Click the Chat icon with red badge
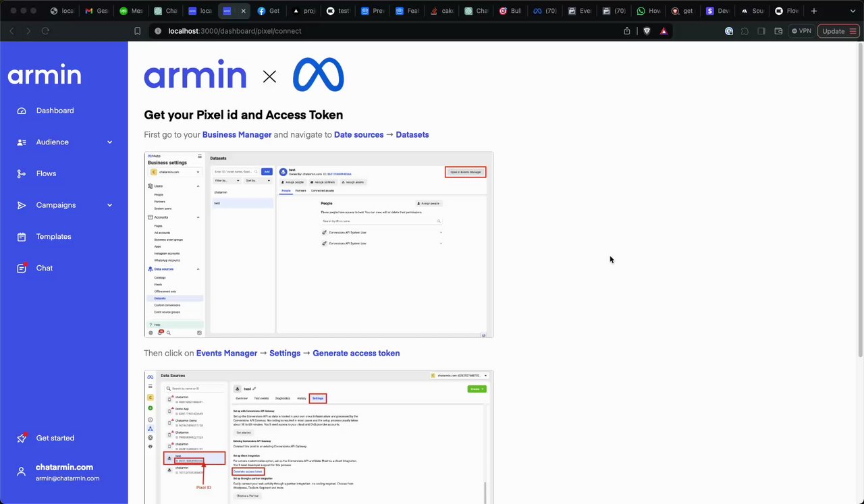 (x=22, y=268)
